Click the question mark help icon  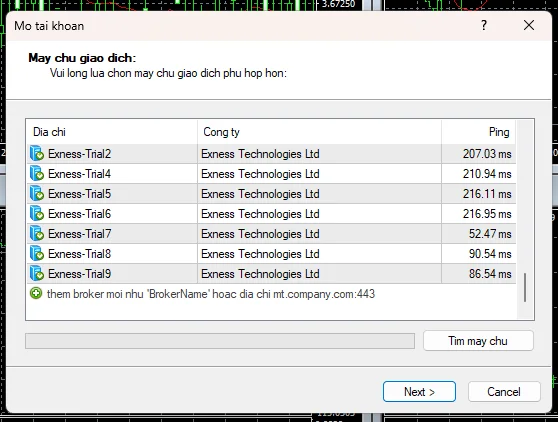(484, 25)
